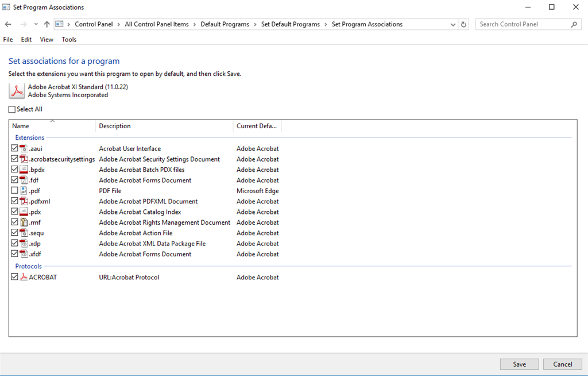The image size is (588, 376).
Task: Click the .rmf file type icon
Action: [x=24, y=222]
